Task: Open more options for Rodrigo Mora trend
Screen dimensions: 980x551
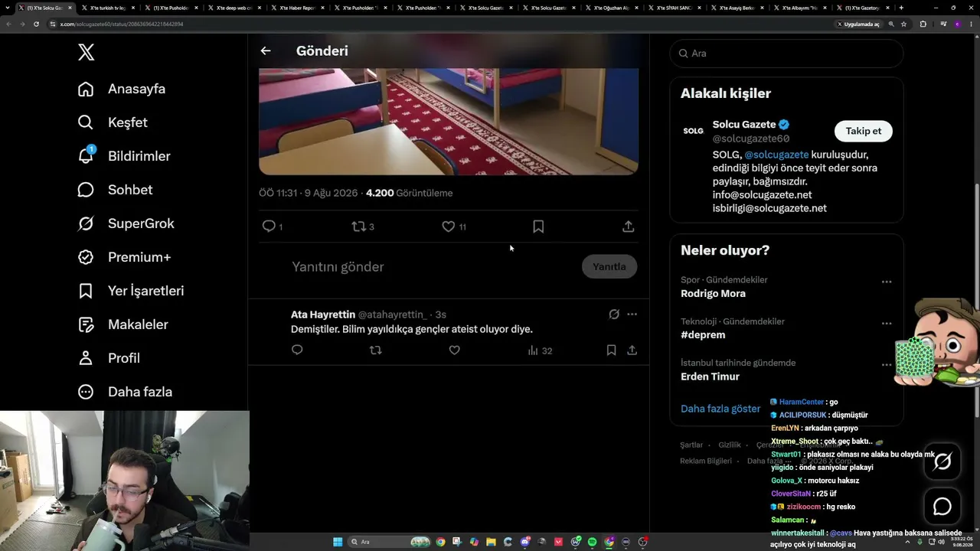Action: click(887, 282)
